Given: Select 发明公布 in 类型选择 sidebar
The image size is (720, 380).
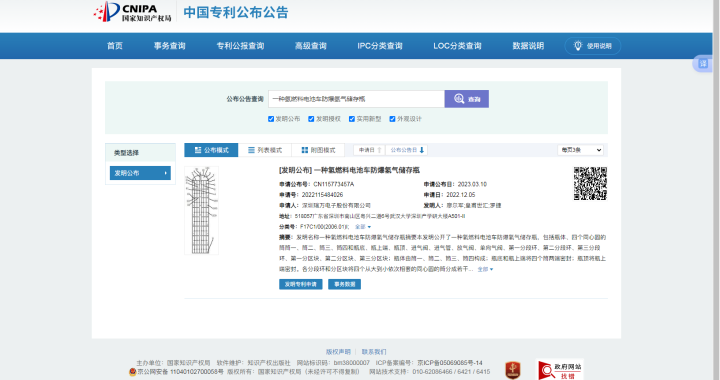Looking at the screenshot, I should 140,173.
